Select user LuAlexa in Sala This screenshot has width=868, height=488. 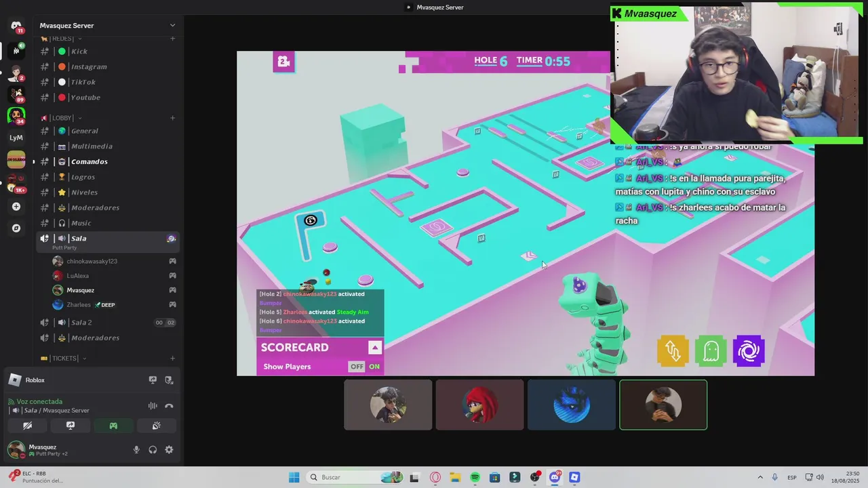tap(114, 276)
